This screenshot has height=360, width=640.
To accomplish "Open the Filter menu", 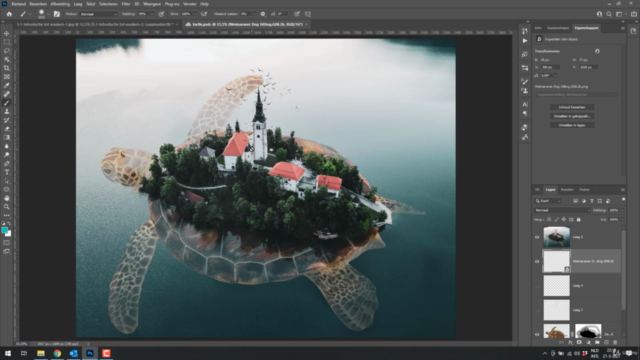I will [x=126, y=4].
